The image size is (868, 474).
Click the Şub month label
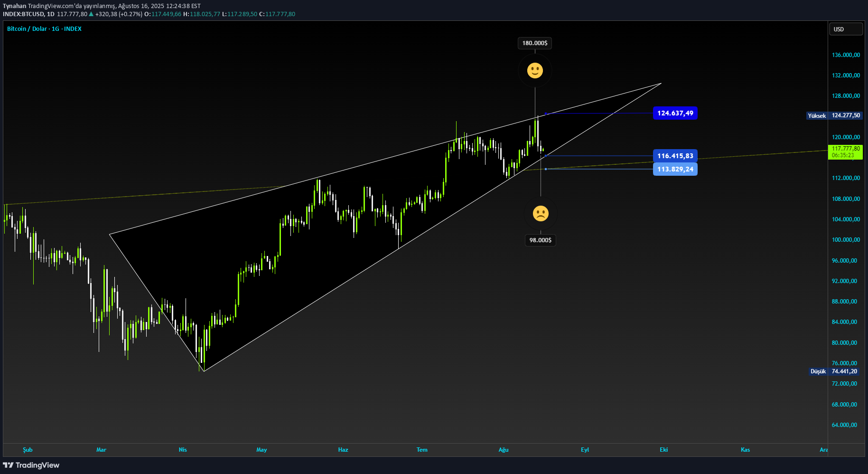coord(28,450)
